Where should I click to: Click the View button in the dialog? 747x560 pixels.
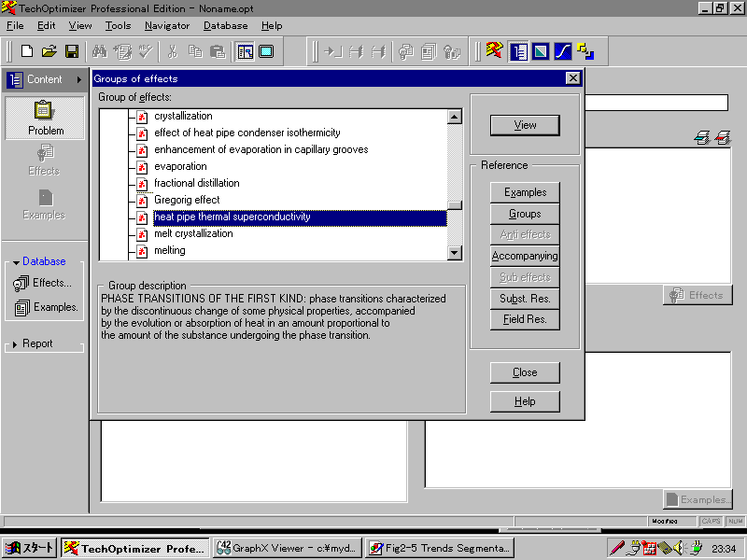[525, 125]
